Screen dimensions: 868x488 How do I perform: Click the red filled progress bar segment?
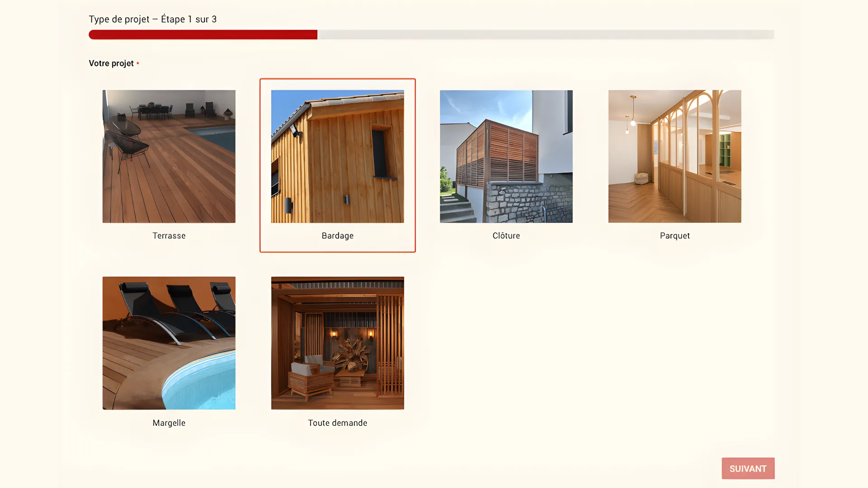coord(203,34)
